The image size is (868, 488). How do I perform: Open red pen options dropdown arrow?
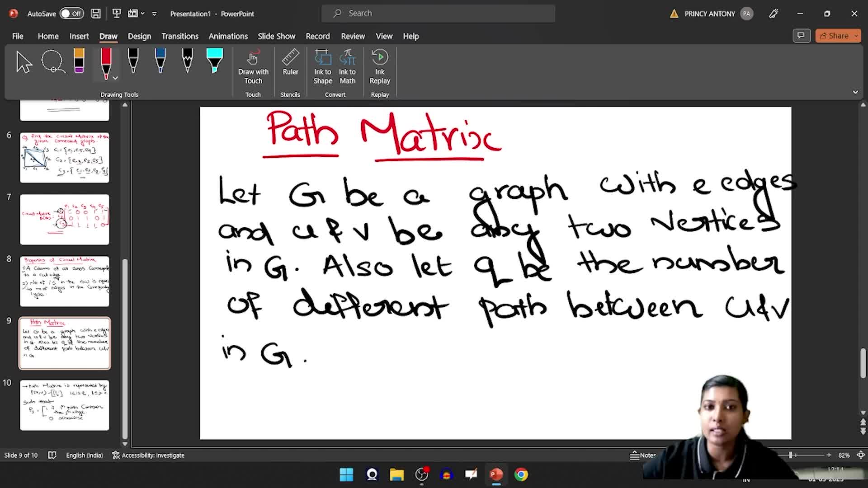click(116, 78)
